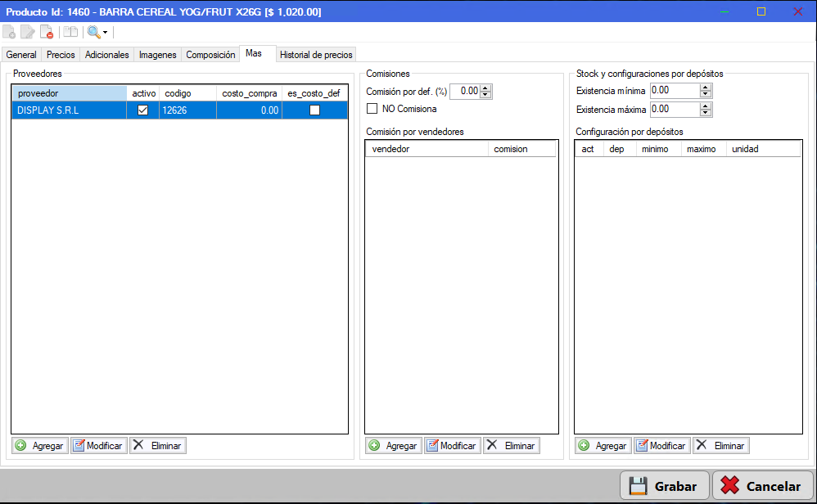The image size is (817, 504).
Task: Discard changes with Cancelar
Action: pyautogui.click(x=763, y=486)
